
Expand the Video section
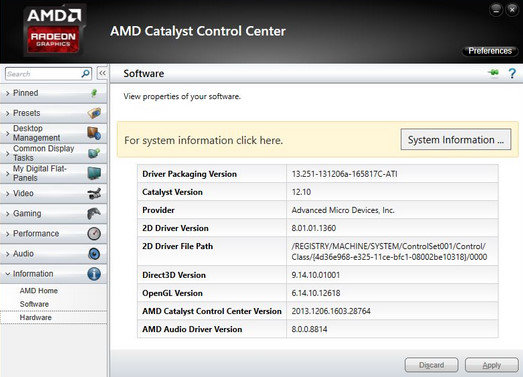click(53, 194)
